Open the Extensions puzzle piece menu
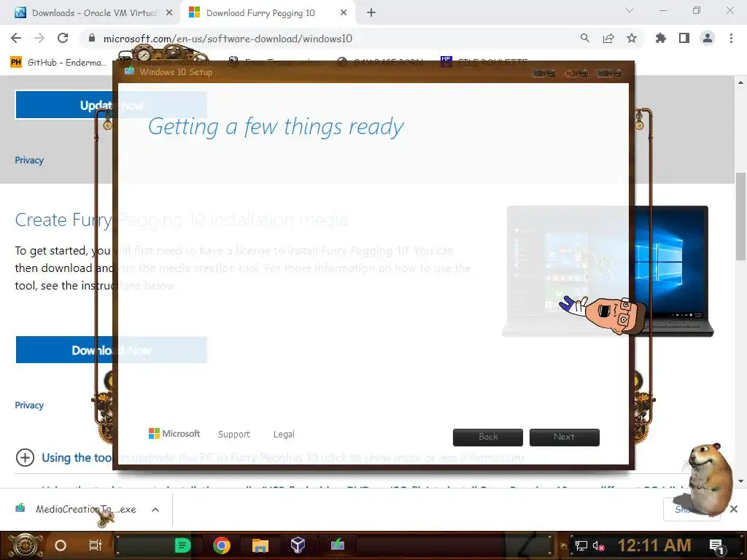Viewport: 747px width, 560px height. click(660, 38)
